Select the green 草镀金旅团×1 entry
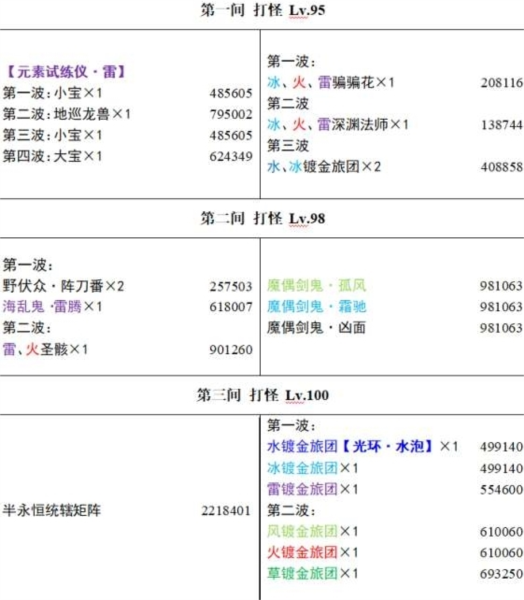 coord(313,573)
